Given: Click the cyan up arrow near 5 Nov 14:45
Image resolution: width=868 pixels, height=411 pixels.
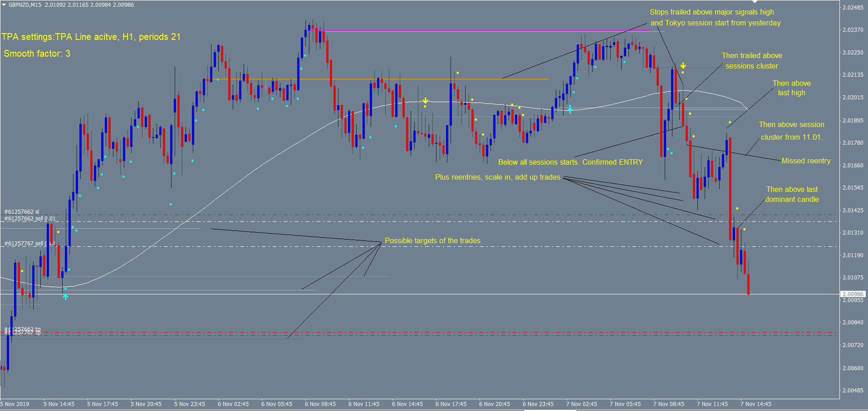Looking at the screenshot, I should [65, 297].
